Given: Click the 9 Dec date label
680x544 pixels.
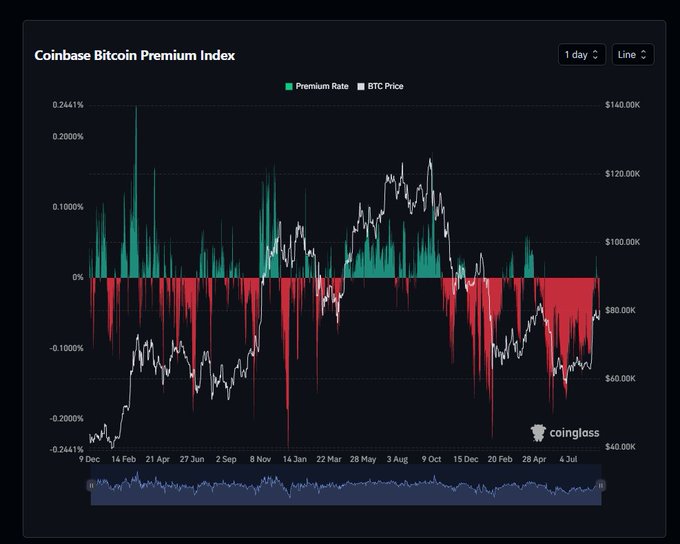Looking at the screenshot, I should point(89,459).
